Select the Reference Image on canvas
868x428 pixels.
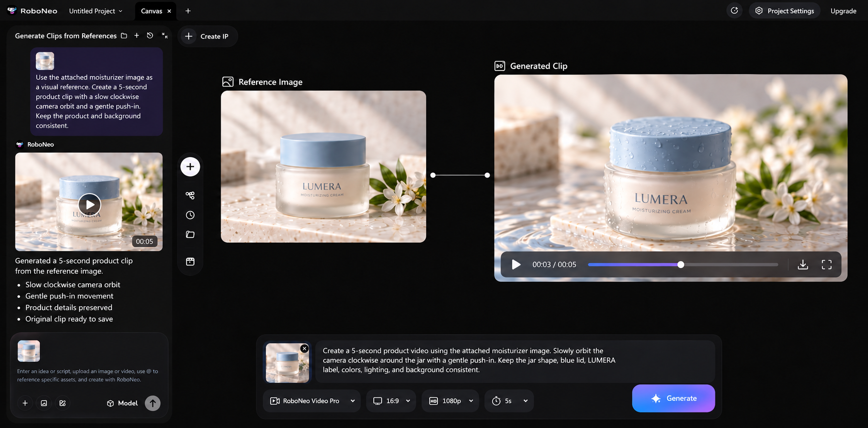coord(323,166)
